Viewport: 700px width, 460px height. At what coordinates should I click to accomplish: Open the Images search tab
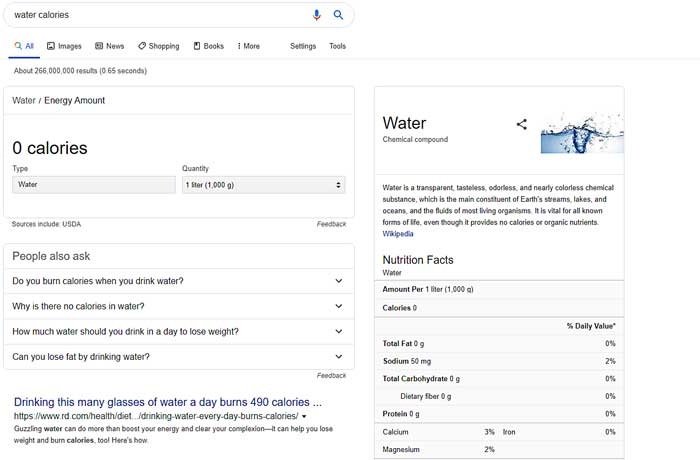(64, 46)
